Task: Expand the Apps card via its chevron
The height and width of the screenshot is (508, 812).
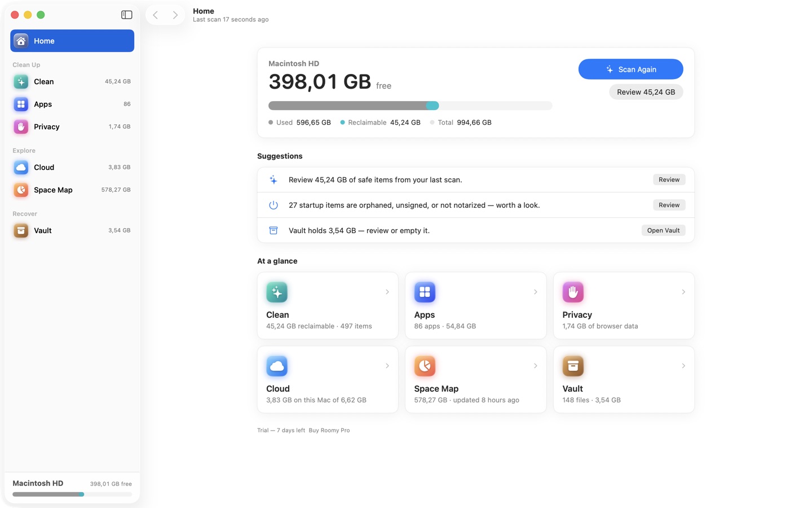Action: tap(535, 292)
